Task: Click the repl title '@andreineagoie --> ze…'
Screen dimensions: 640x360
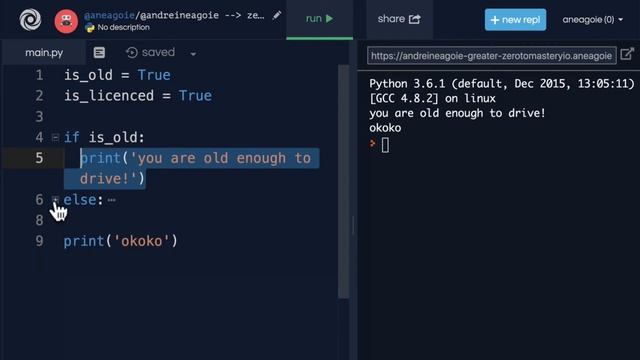Action: tap(202, 16)
